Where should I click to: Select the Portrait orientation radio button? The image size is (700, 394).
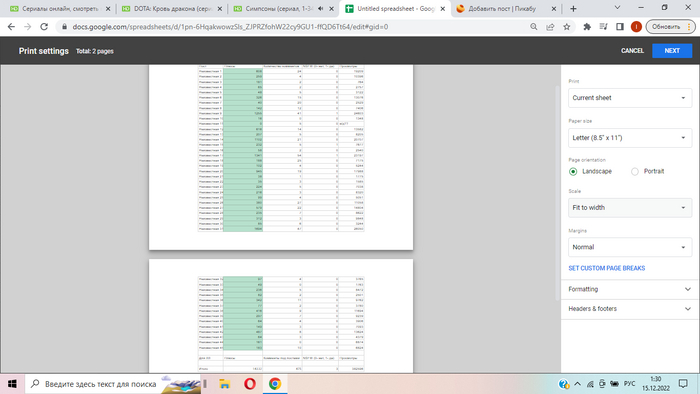click(x=634, y=172)
